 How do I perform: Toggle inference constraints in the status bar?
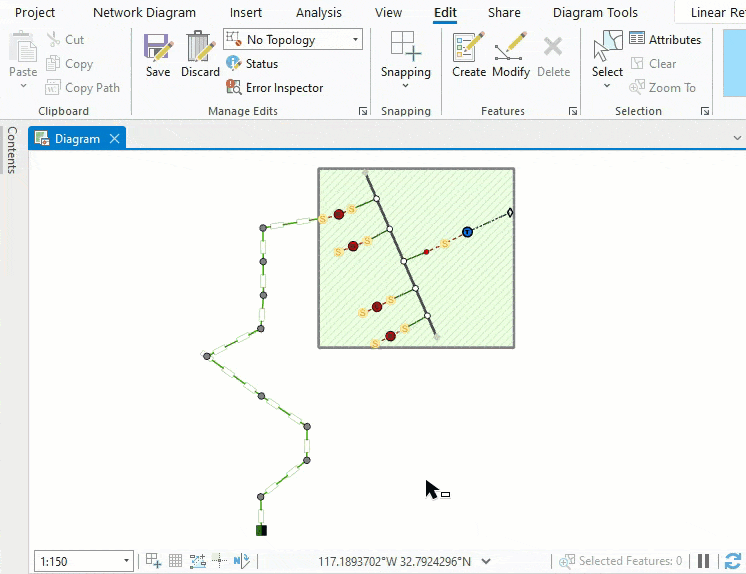click(219, 560)
